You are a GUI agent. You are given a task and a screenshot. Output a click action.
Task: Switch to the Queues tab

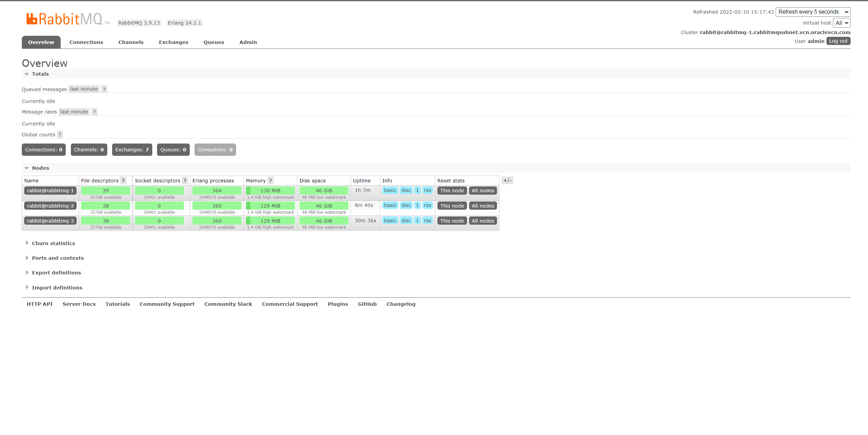(214, 42)
